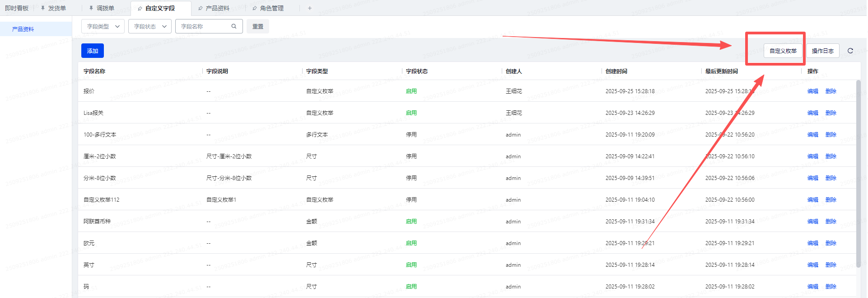
Task: Click the 2025-09-11 19:31:34 creation time
Action: (x=630, y=221)
